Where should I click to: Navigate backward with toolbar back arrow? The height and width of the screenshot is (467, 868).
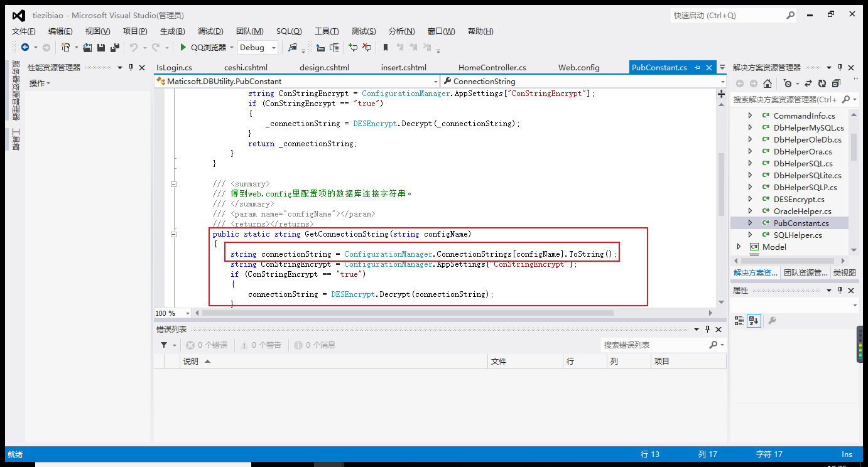[x=24, y=47]
